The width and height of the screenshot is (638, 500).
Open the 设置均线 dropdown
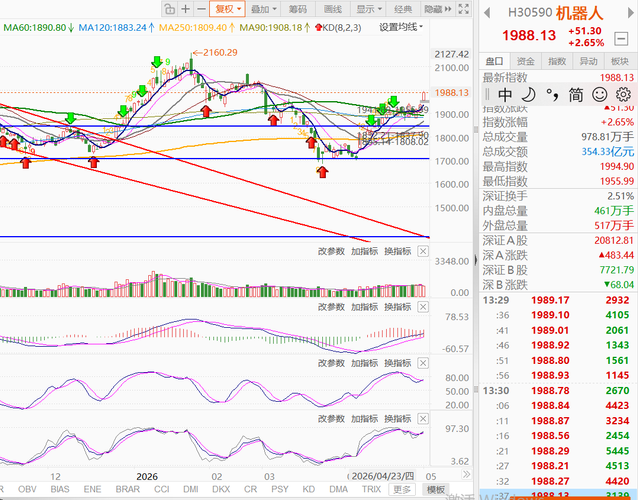401,27
